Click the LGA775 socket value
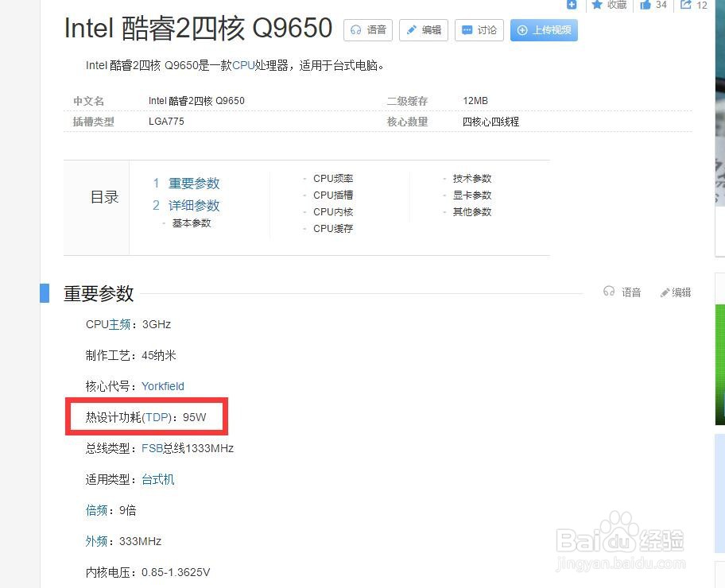Image resolution: width=725 pixels, height=588 pixels. pyautogui.click(x=166, y=122)
